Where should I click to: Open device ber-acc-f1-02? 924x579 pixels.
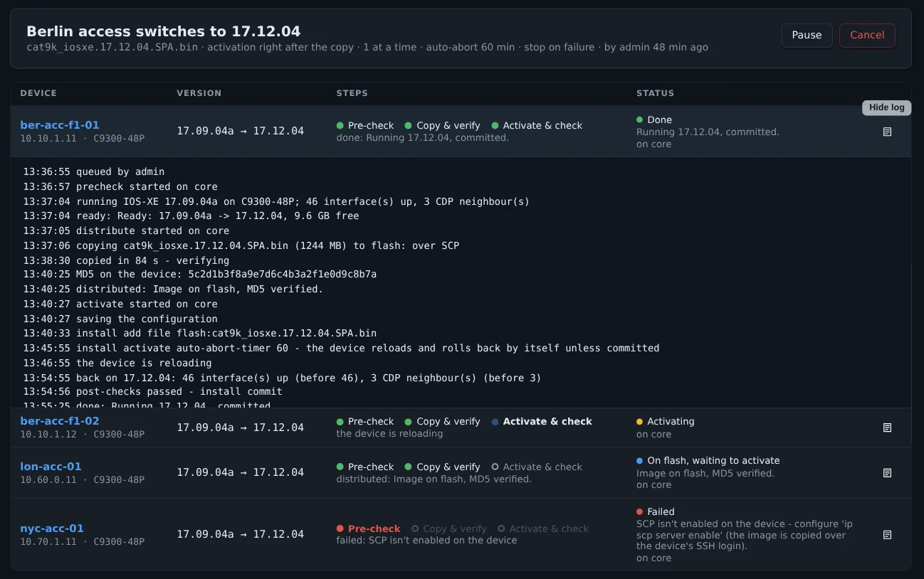[x=60, y=421]
